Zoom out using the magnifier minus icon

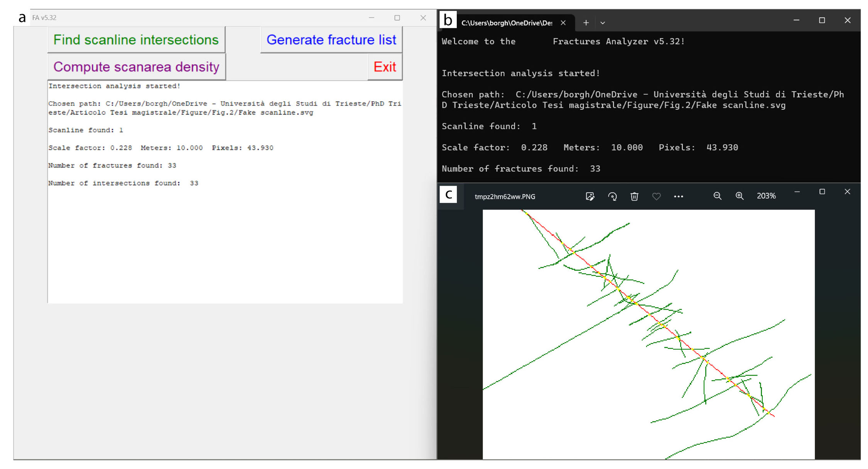tap(717, 196)
